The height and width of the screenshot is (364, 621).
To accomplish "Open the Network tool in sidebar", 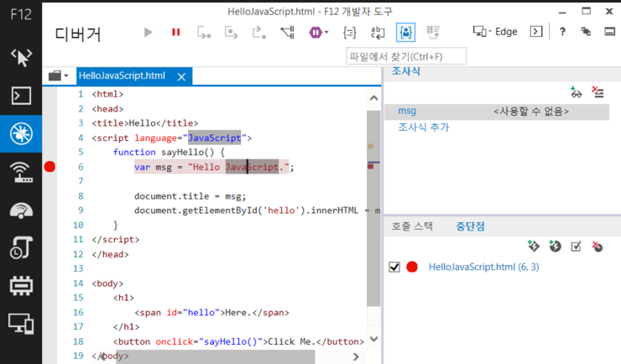I will click(21, 172).
